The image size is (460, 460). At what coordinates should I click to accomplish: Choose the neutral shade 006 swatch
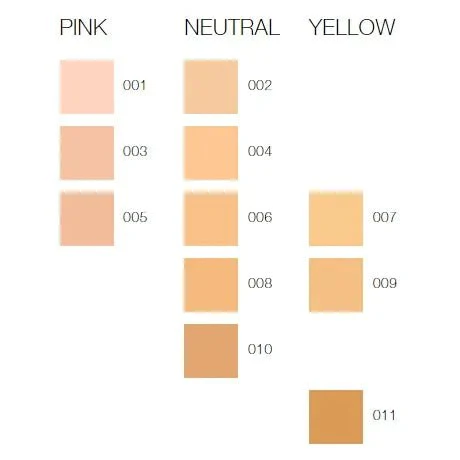click(211, 219)
